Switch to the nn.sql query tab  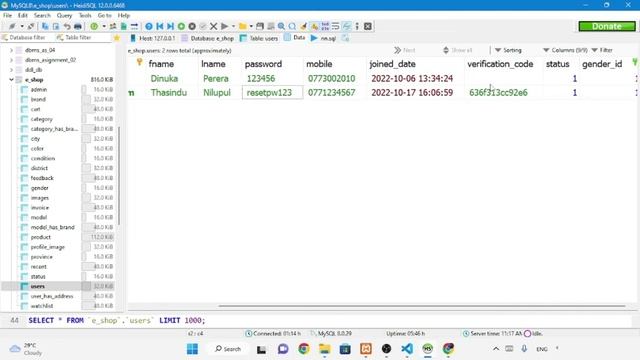point(323,38)
